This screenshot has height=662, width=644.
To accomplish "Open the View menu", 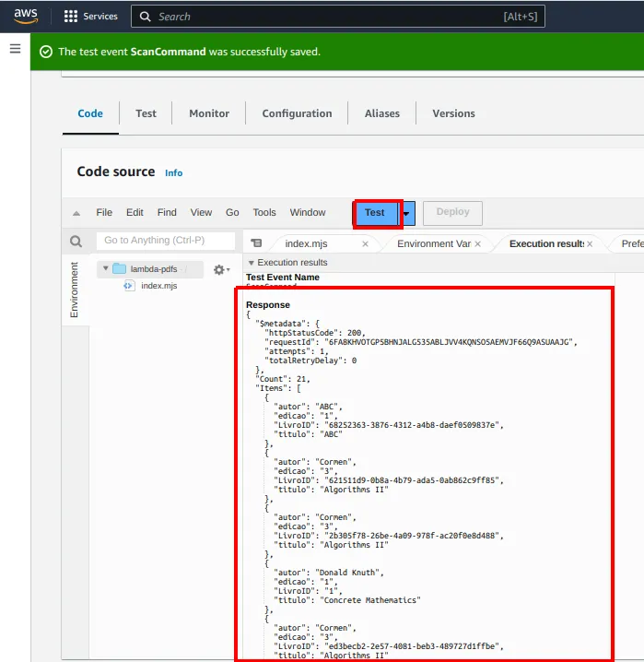I will pos(201,212).
